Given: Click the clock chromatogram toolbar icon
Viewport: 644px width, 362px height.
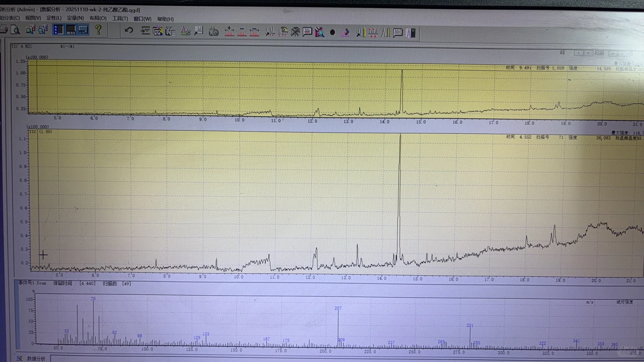Looking at the screenshot, I should 214,32.
